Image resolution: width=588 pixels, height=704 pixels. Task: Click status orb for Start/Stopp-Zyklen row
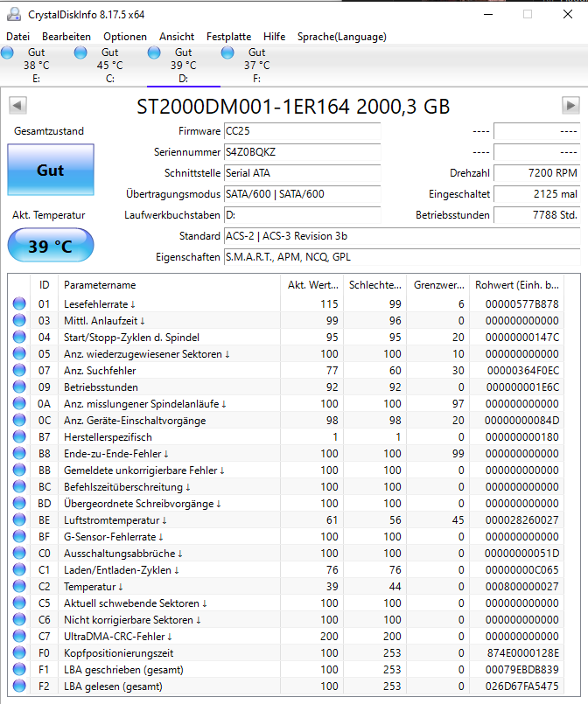tap(19, 338)
